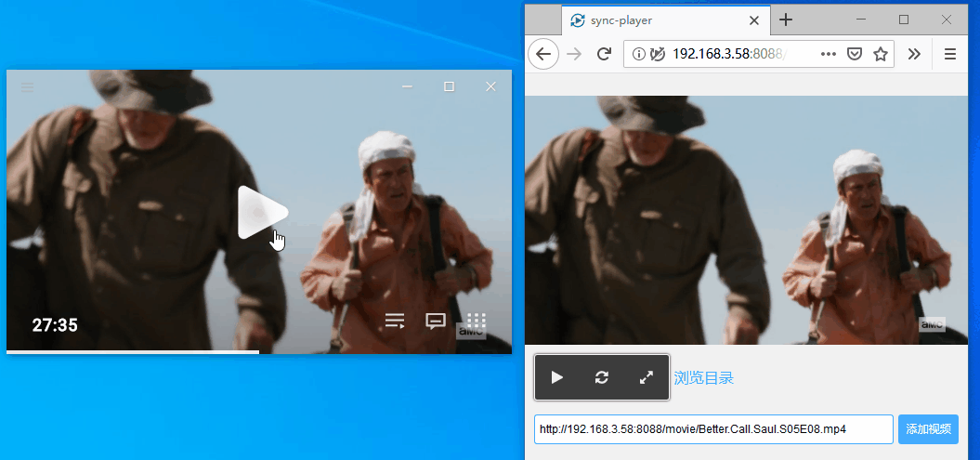Viewport: 980px width, 460px height.
Task: Click the sync refresh icon in the web player controls
Action: point(602,377)
